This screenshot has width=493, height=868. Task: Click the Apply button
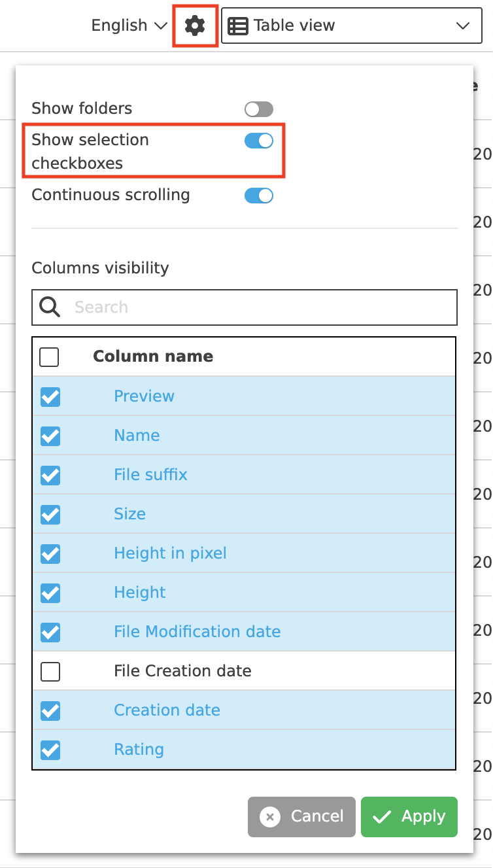[x=409, y=816]
